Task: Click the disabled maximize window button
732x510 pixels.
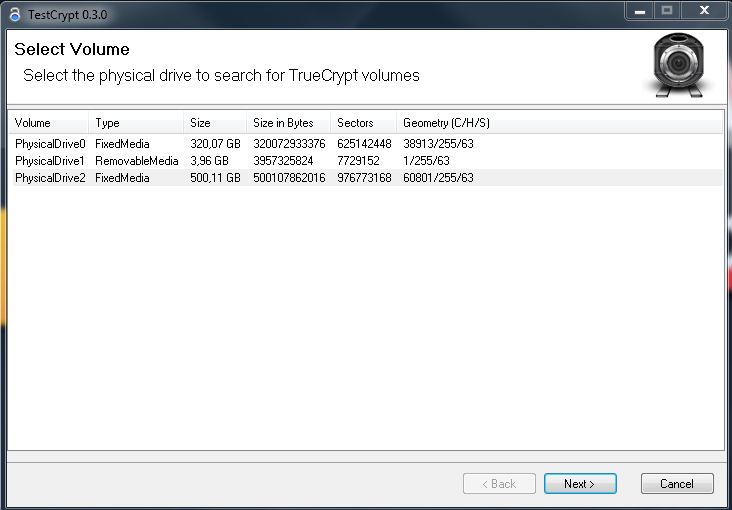Action: [667, 11]
